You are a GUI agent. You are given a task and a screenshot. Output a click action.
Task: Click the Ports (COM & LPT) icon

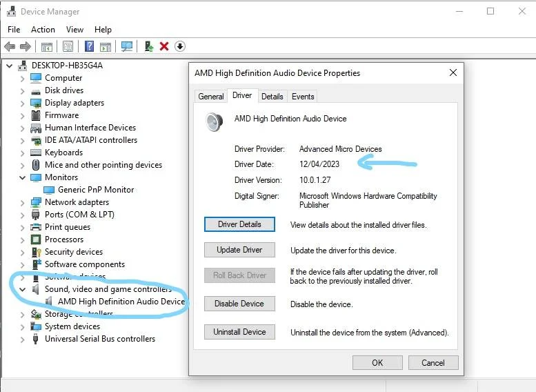pyautogui.click(x=36, y=215)
